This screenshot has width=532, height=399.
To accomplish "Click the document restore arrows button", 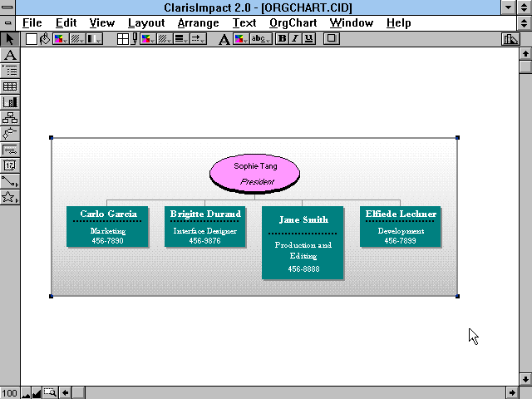I will click(x=525, y=23).
